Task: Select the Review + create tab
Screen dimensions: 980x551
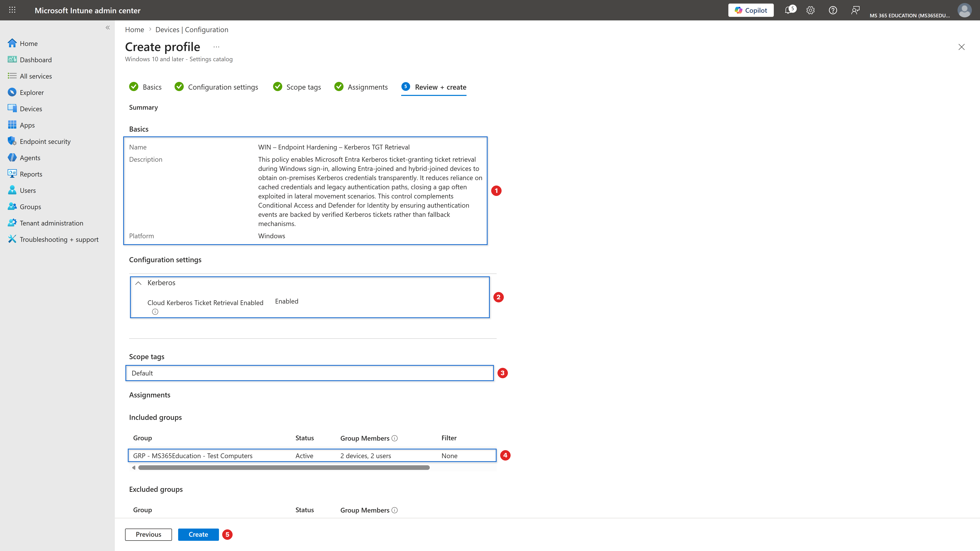Action: 434,87
